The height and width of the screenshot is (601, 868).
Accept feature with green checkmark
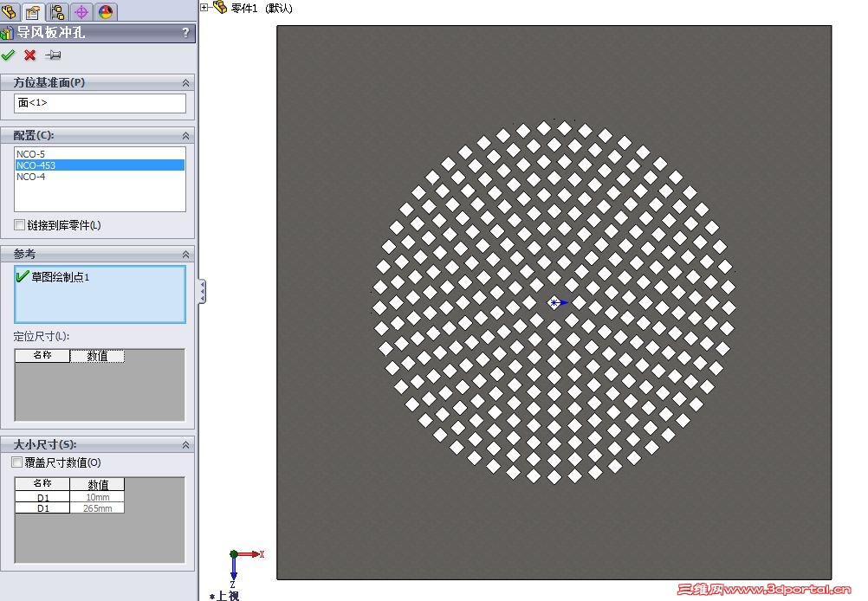click(x=9, y=55)
